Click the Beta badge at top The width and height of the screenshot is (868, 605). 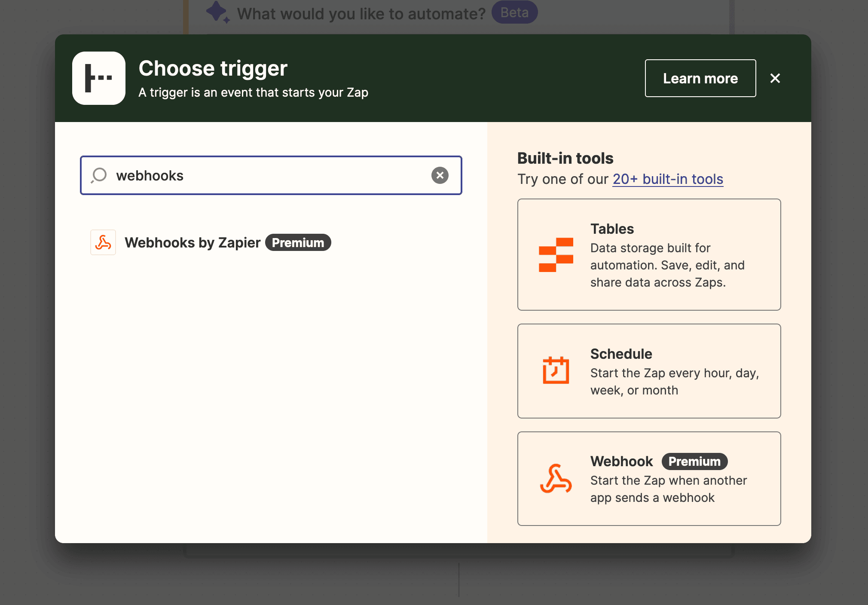(514, 12)
